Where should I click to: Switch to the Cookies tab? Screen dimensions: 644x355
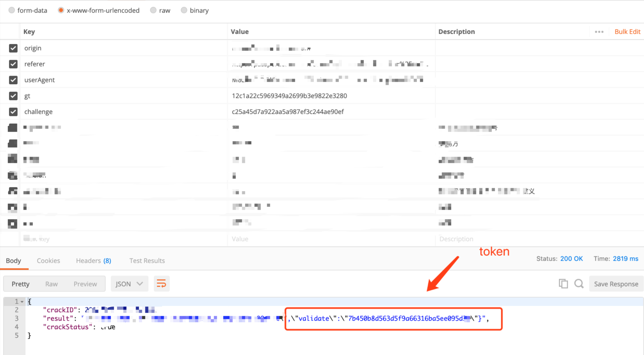tap(48, 261)
